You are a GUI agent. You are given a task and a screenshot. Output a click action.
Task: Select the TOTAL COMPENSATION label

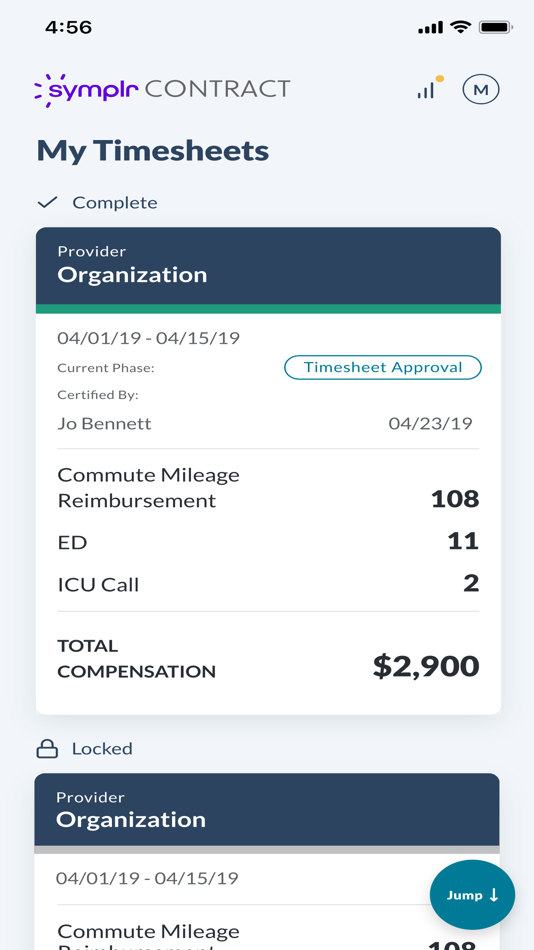coord(136,659)
